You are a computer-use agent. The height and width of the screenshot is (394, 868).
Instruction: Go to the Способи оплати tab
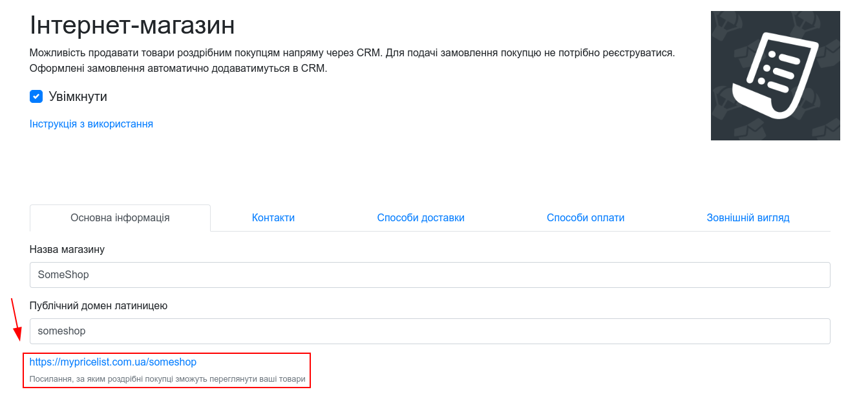point(586,218)
